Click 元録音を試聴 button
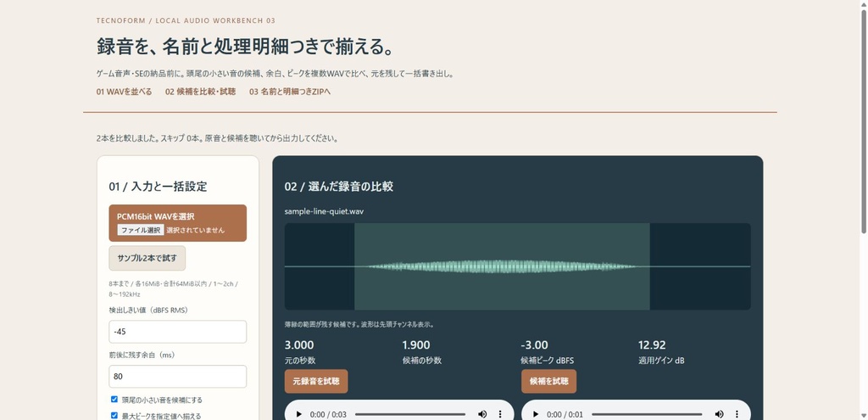The image size is (868, 420). [x=316, y=381]
